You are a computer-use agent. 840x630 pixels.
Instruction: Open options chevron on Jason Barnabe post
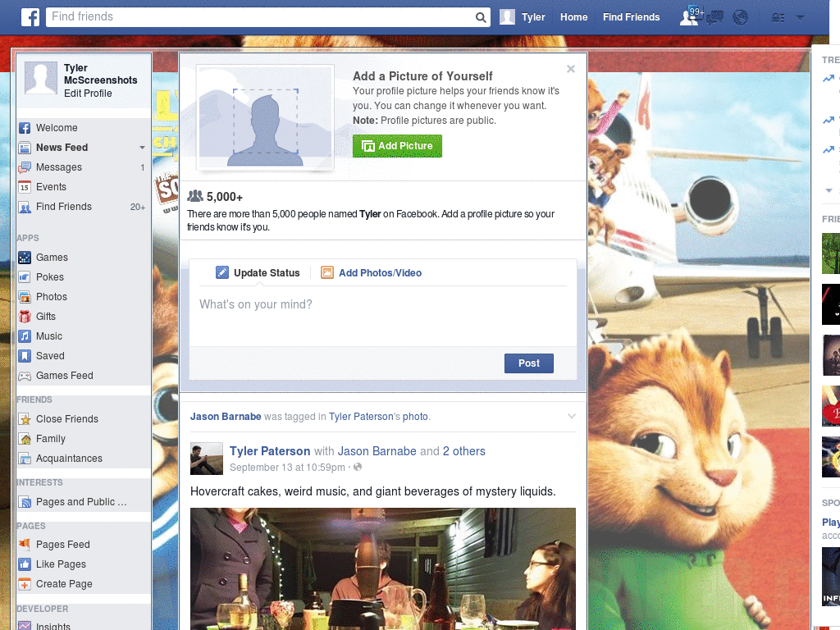[x=572, y=416]
